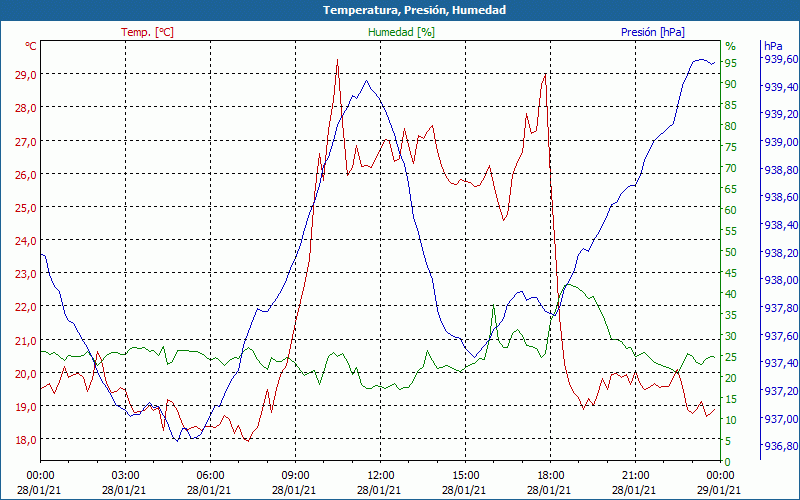
Task: Click green humidity axis value '0'
Action: pyautogui.click(x=728, y=462)
